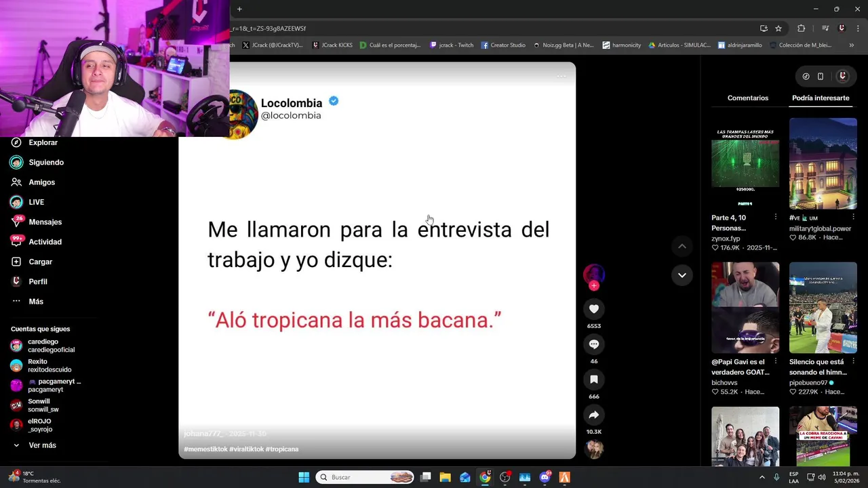Open the laser traps recommended video thumbnail
868x488 pixels.
tap(745, 163)
